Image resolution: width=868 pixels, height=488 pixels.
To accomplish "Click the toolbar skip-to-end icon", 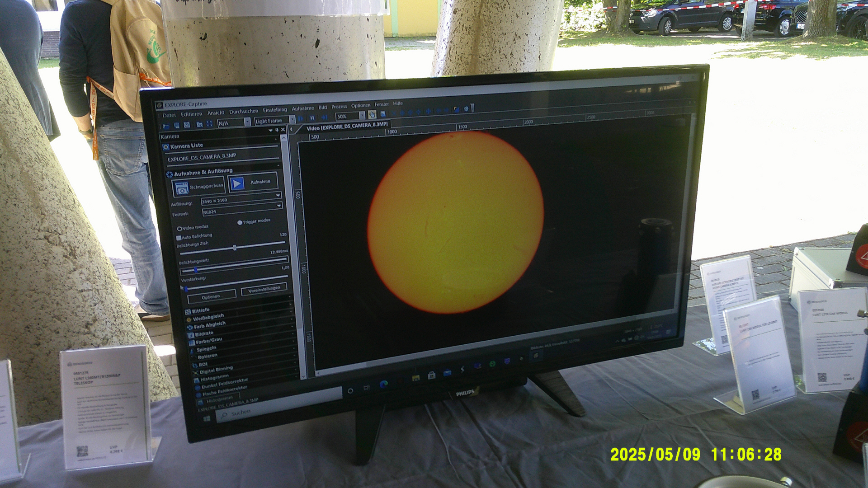I will (x=324, y=117).
